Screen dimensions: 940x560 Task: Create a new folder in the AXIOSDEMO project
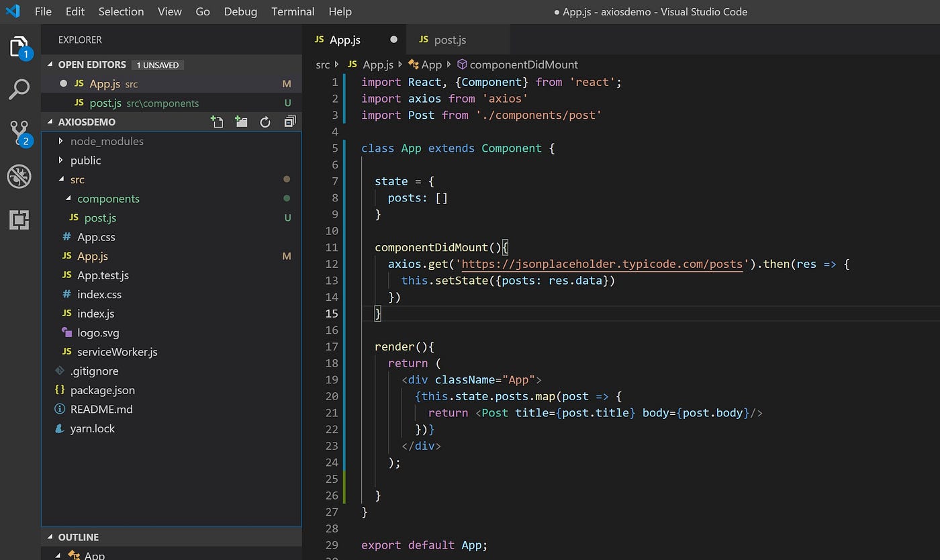[x=240, y=122]
